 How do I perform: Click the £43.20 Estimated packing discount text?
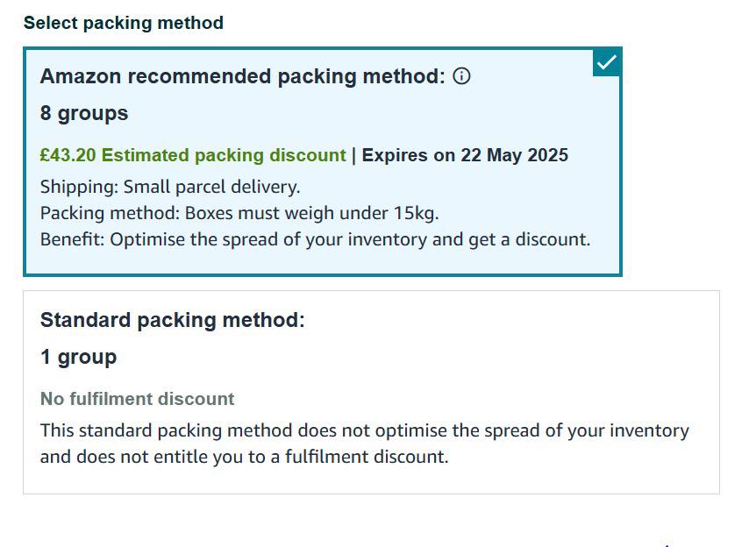click(193, 155)
